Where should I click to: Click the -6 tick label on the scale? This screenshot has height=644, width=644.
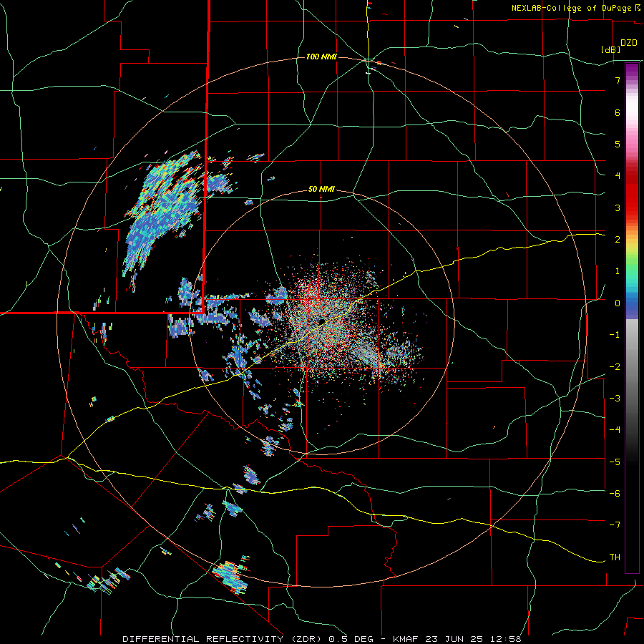tap(615, 494)
